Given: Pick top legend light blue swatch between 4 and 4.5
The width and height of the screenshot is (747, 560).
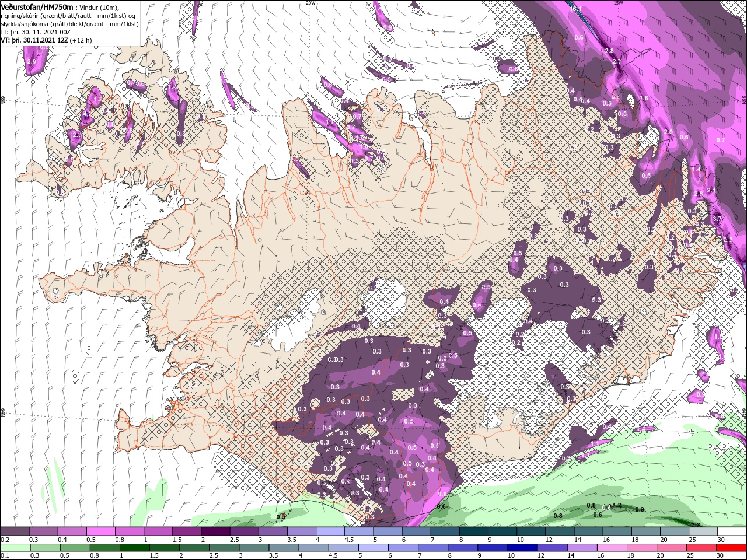Looking at the screenshot, I should [x=330, y=531].
